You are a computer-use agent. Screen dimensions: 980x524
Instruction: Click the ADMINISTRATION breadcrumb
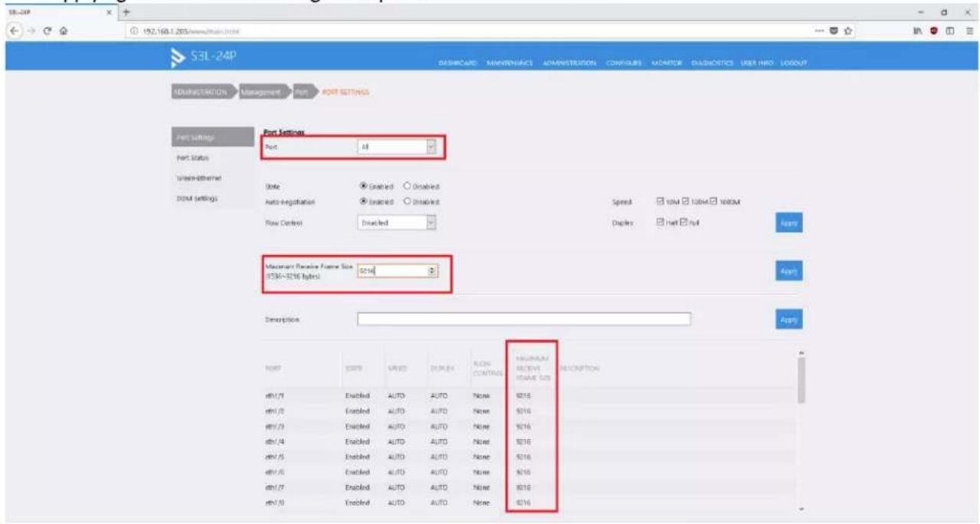[x=205, y=92]
